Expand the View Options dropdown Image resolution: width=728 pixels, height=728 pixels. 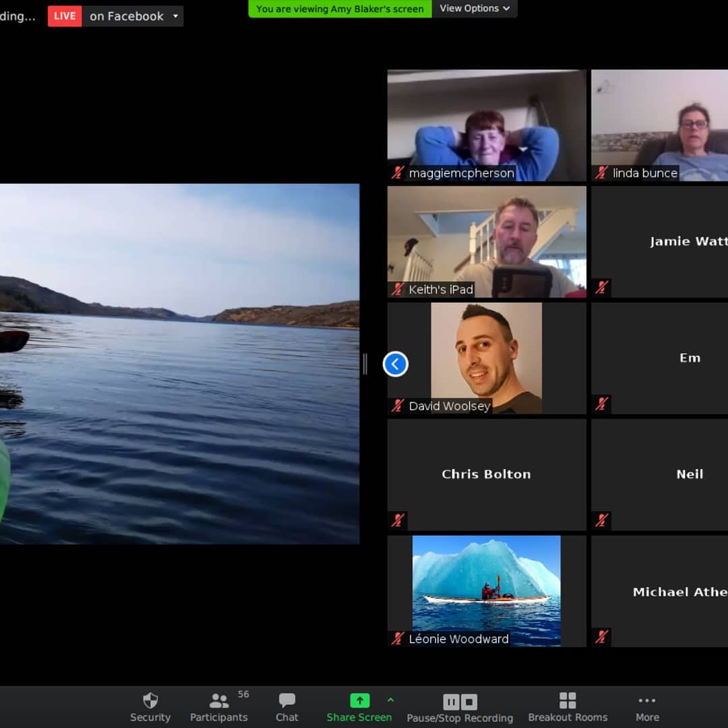click(475, 9)
